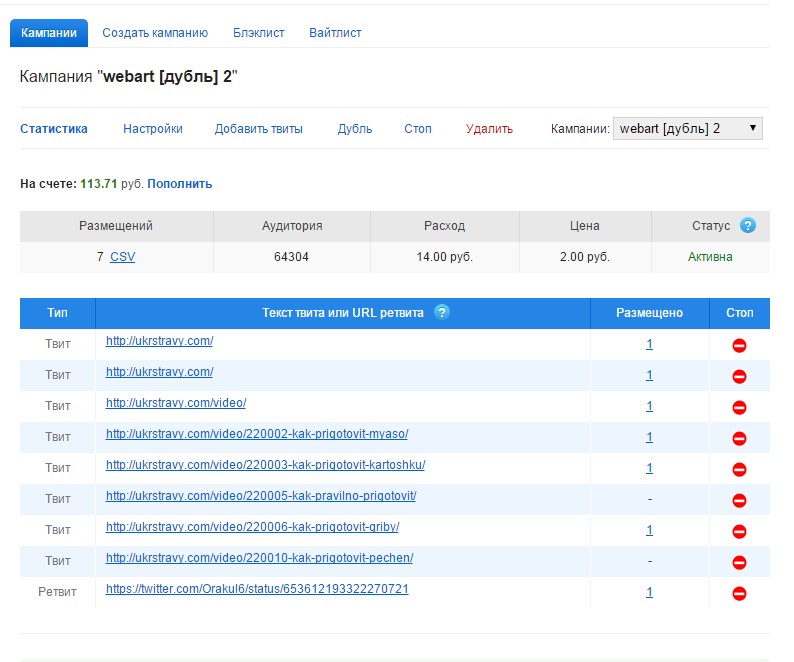
Task: Click placed count 1 for Orakul6 retweet
Action: click(649, 592)
